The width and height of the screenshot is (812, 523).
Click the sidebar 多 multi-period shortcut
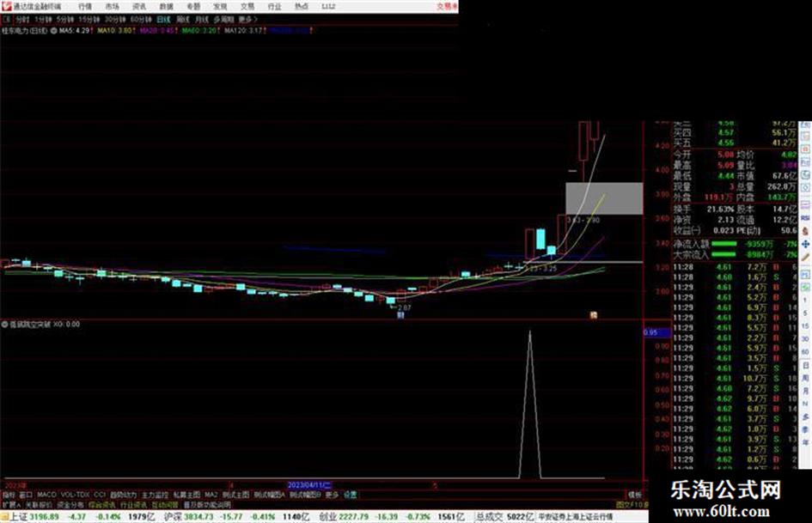pos(805,417)
